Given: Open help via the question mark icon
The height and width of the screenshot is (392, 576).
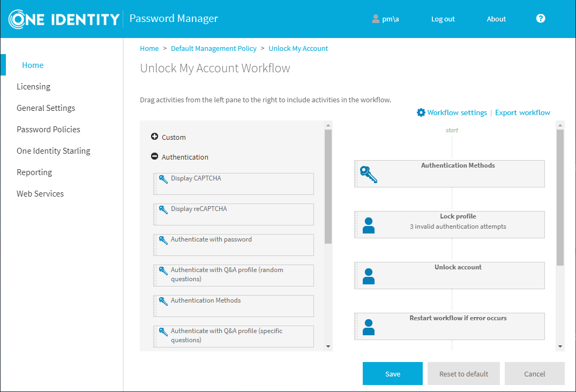Looking at the screenshot, I should coord(540,18).
